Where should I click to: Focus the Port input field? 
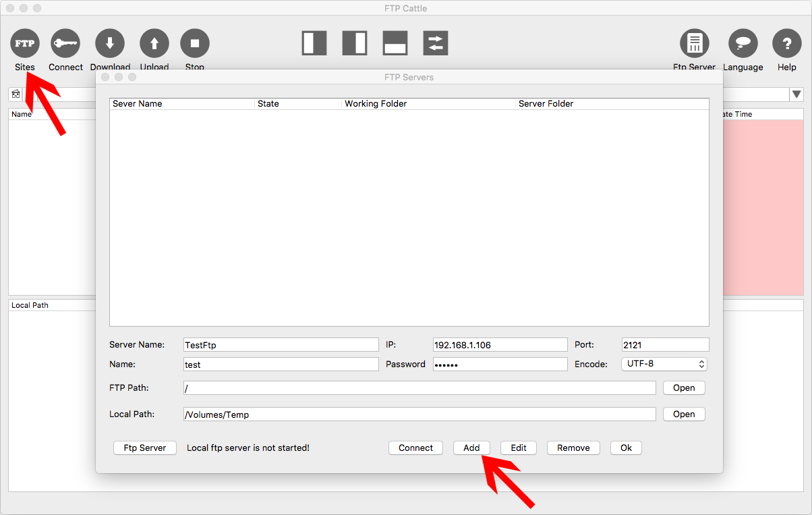click(666, 345)
